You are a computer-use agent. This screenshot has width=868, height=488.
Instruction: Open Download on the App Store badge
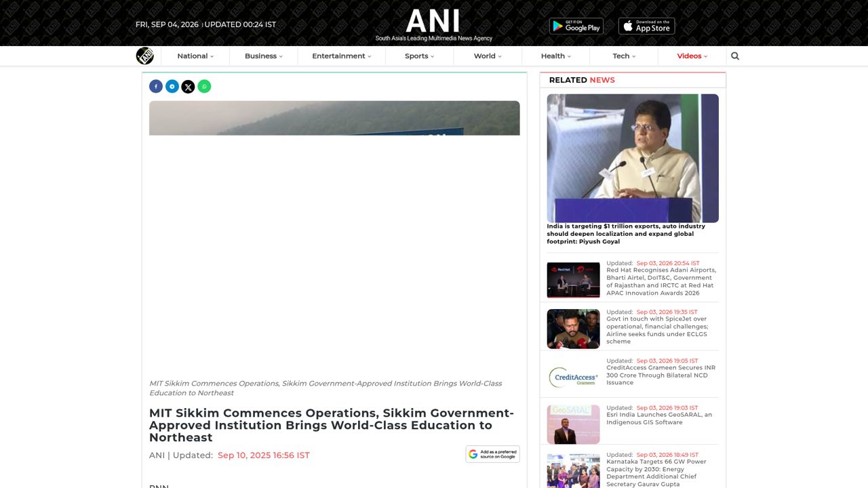pos(646,26)
